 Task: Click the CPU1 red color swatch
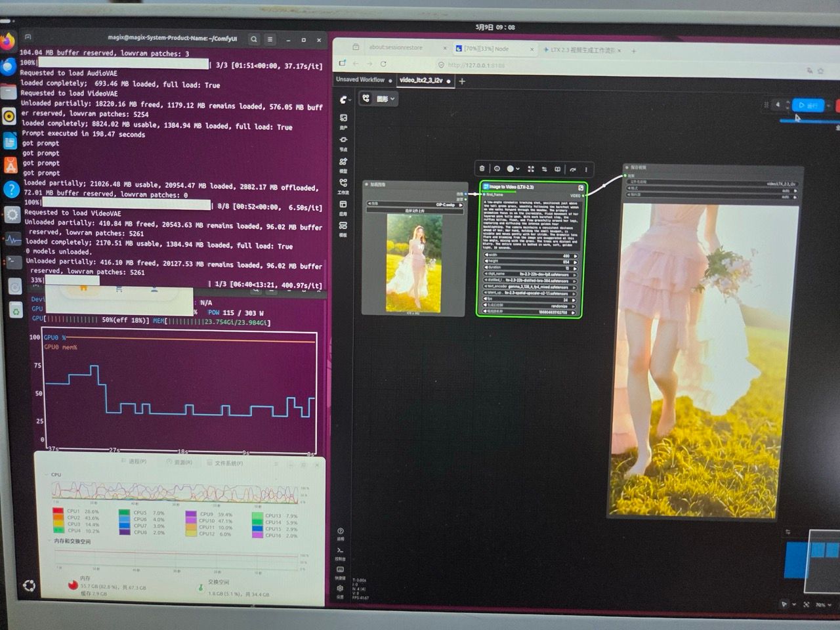(x=58, y=511)
